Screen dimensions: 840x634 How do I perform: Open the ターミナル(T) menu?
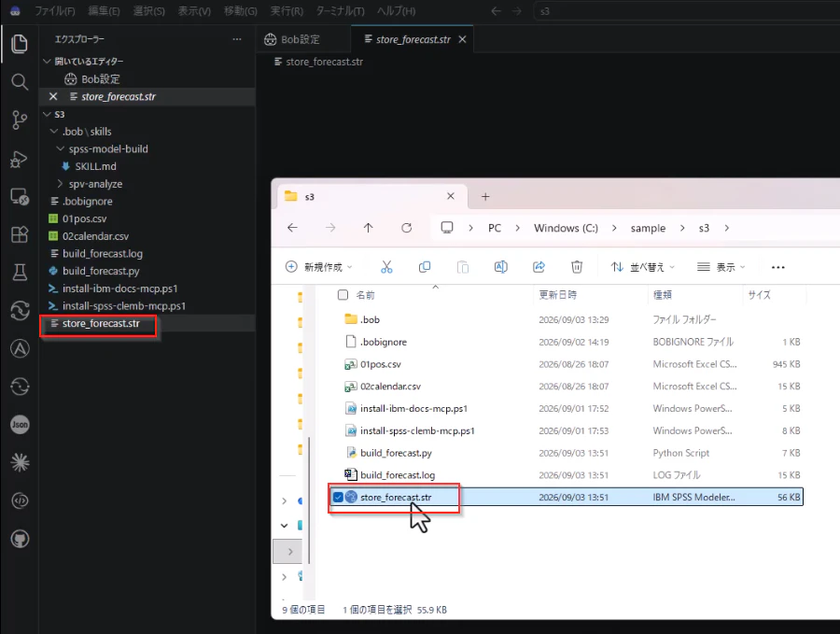pos(340,10)
